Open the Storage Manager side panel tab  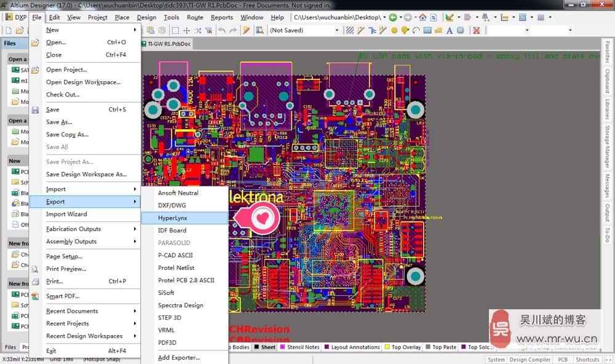pyautogui.click(x=607, y=146)
